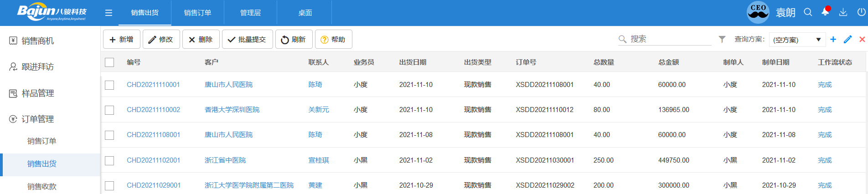
Task: Click the hamburger menu icon
Action: click(108, 13)
